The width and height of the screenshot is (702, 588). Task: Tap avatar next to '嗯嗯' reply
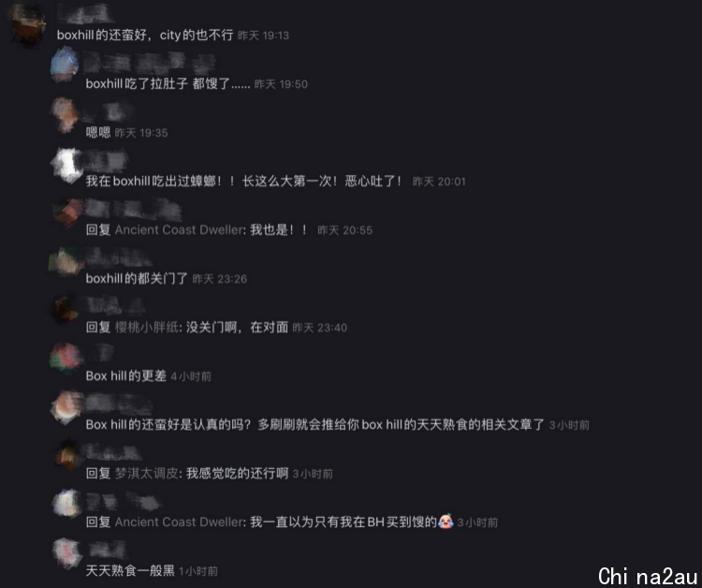[x=66, y=114]
